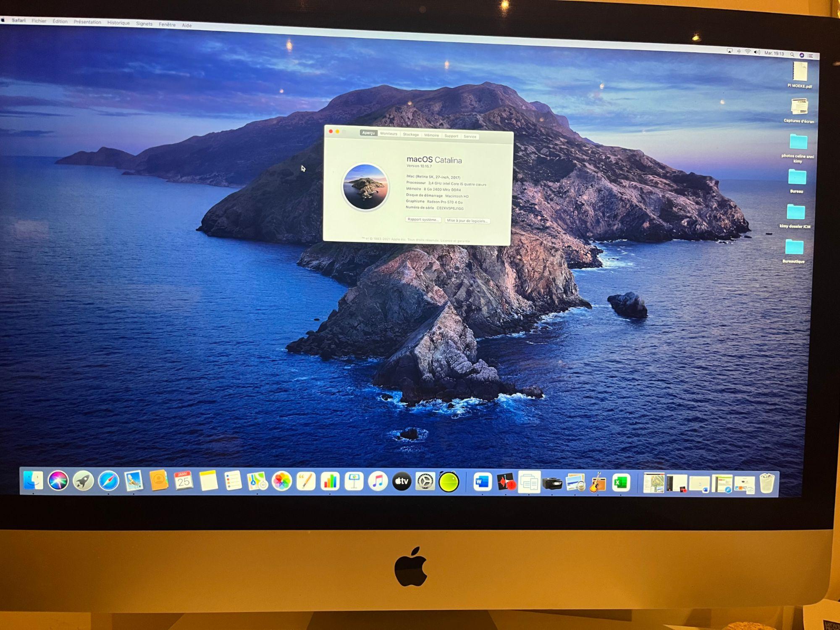This screenshot has height=630, width=840.
Task: Open the Photos pinwheel icon
Action: coord(282,482)
